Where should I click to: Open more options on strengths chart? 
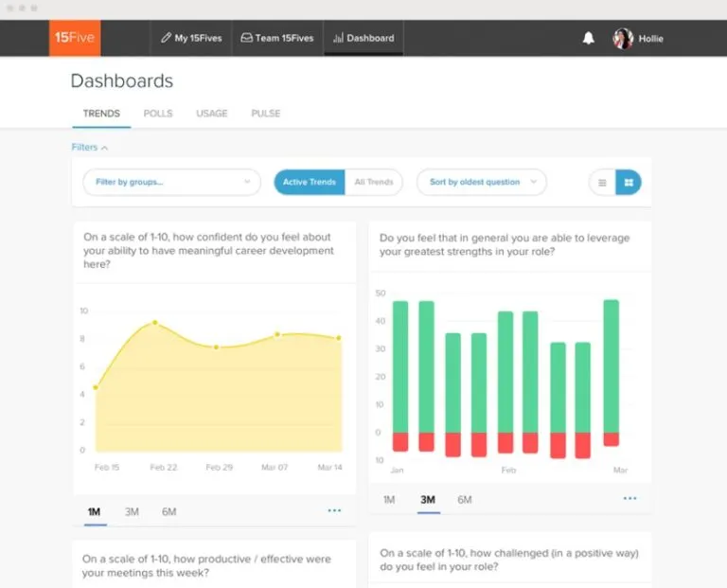point(629,499)
